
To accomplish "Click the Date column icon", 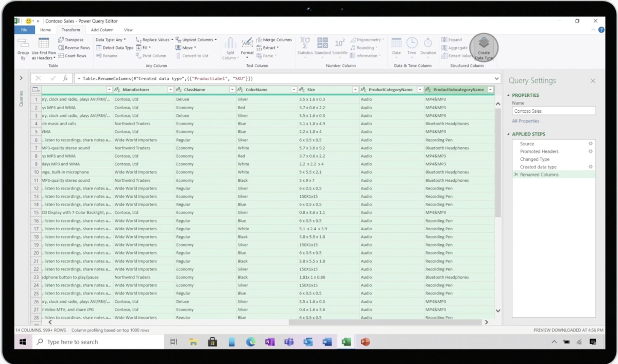I will [x=396, y=43].
